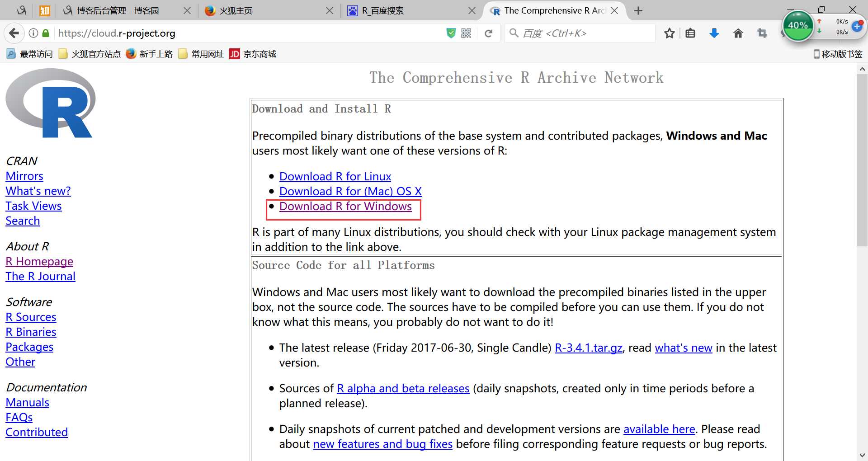Click the first pinned tab icon
868x461 pixels.
(21, 10)
